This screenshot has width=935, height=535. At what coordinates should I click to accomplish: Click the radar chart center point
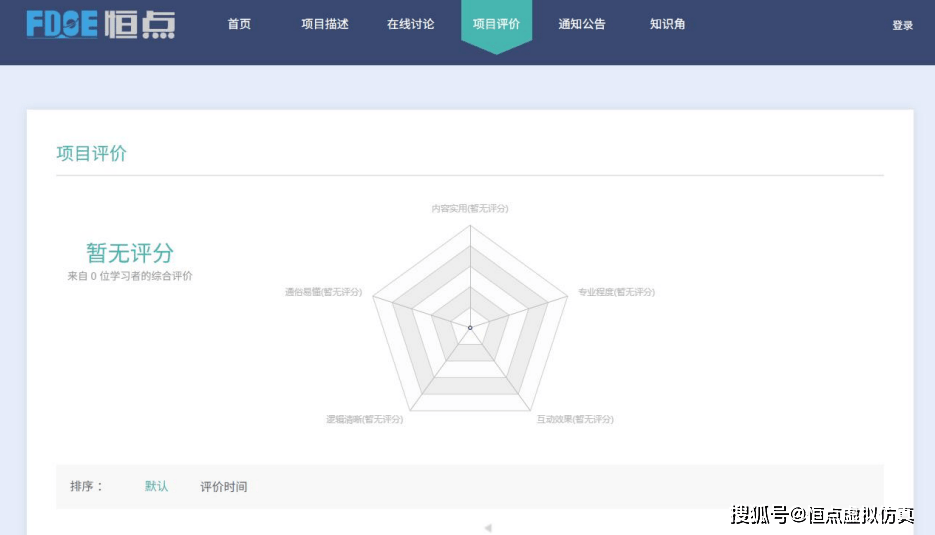pyautogui.click(x=470, y=327)
